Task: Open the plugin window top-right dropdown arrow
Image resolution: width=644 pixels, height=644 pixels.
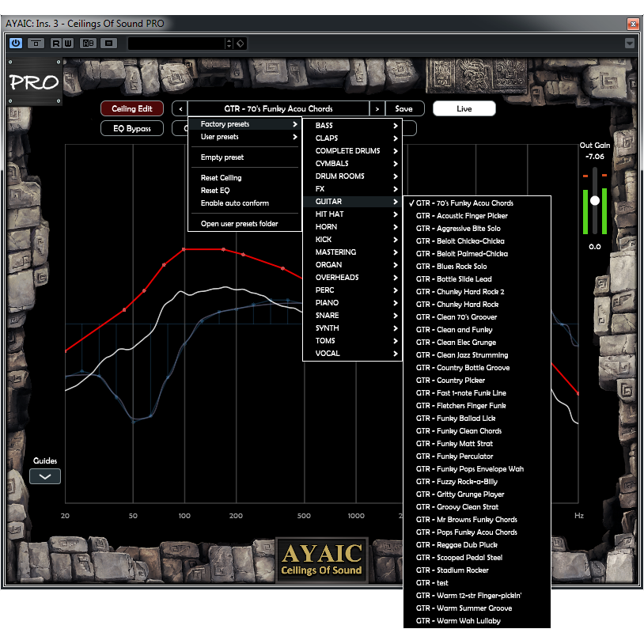Action: 630,44
